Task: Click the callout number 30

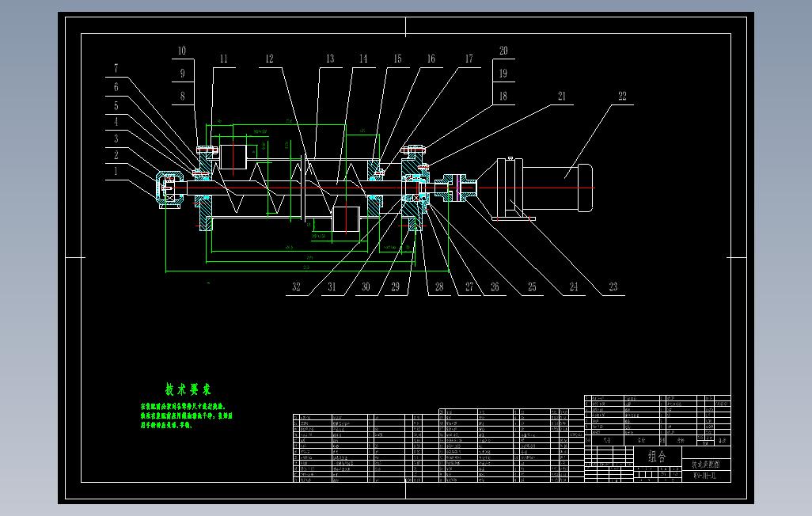Action: 366,286
